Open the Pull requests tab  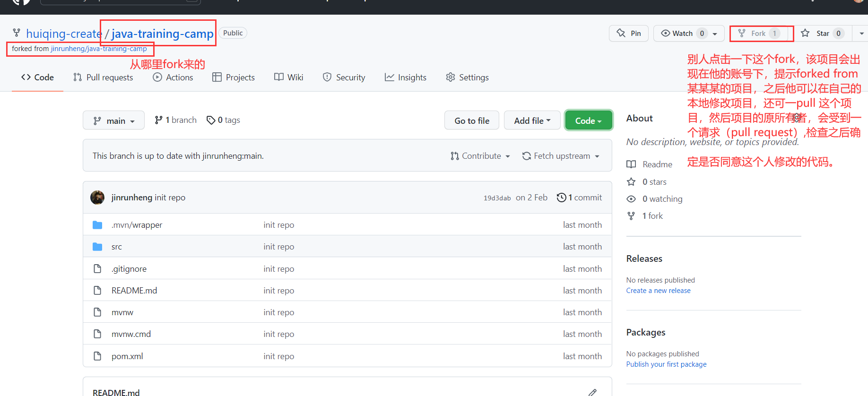point(103,77)
